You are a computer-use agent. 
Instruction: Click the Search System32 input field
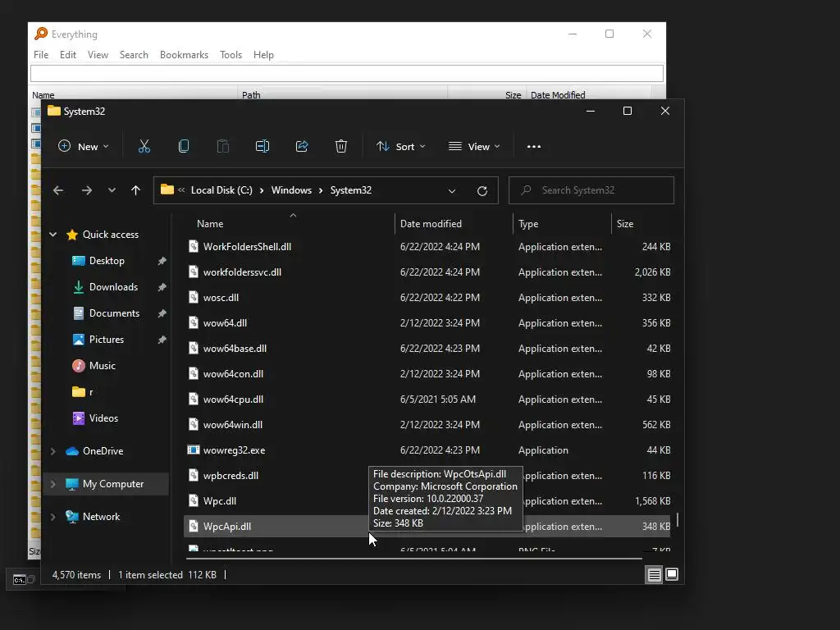(591, 190)
